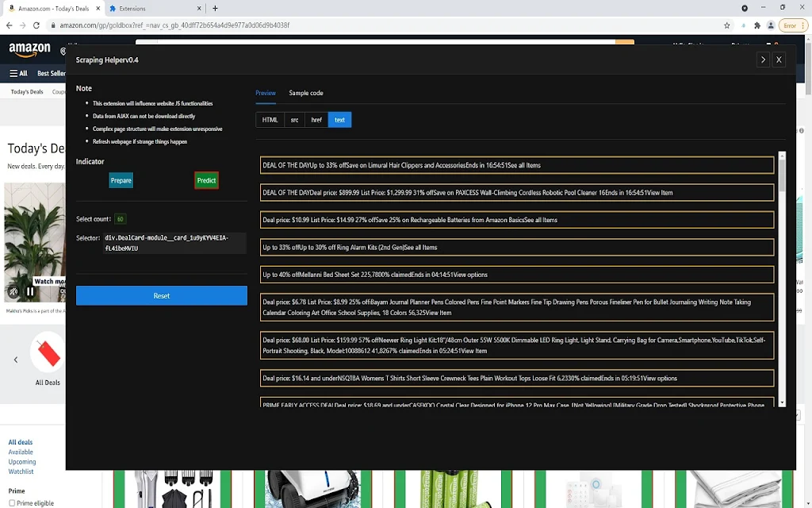The height and width of the screenshot is (508, 812).
Task: Click the Predict button
Action: click(206, 180)
